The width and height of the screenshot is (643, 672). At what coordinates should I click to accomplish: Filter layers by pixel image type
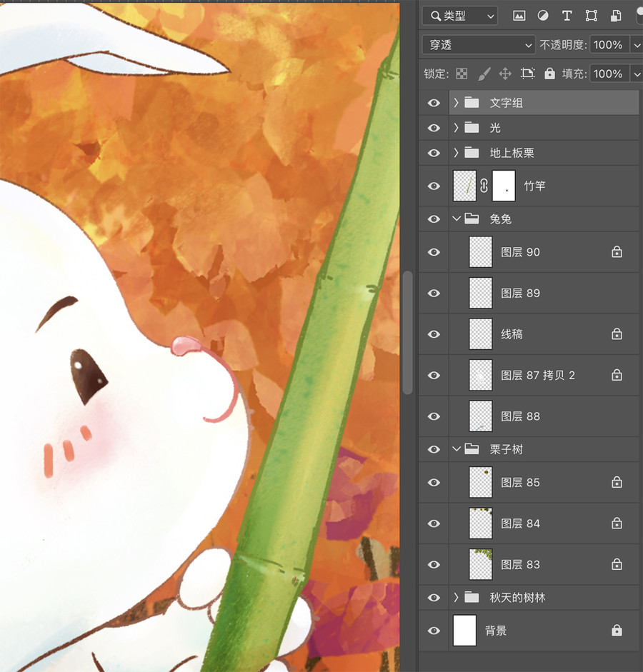(519, 16)
